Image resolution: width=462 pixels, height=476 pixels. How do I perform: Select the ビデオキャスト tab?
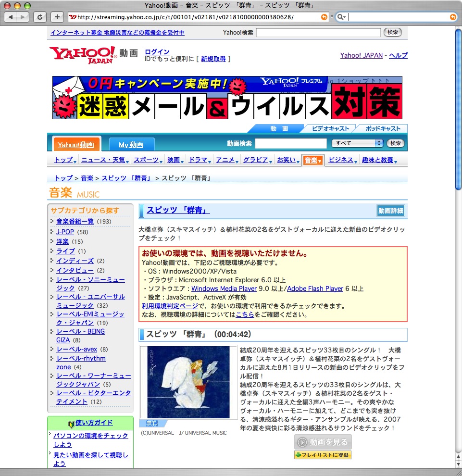[x=330, y=128]
